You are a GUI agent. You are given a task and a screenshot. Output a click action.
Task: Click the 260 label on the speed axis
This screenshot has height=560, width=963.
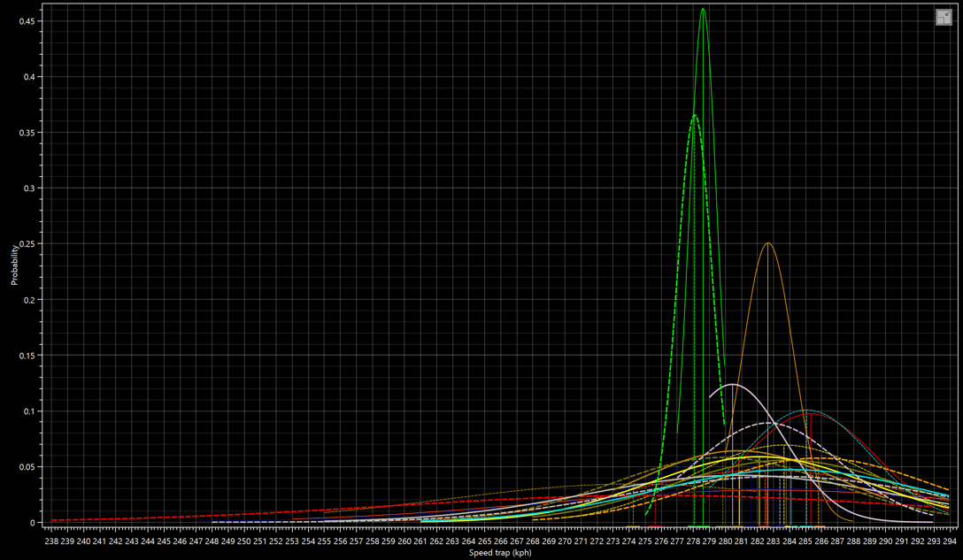click(x=404, y=541)
